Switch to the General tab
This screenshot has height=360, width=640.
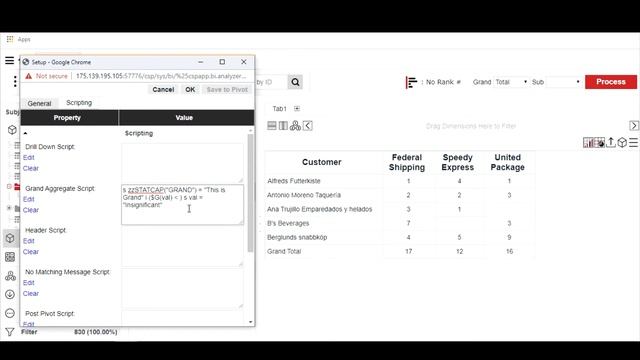(x=40, y=103)
